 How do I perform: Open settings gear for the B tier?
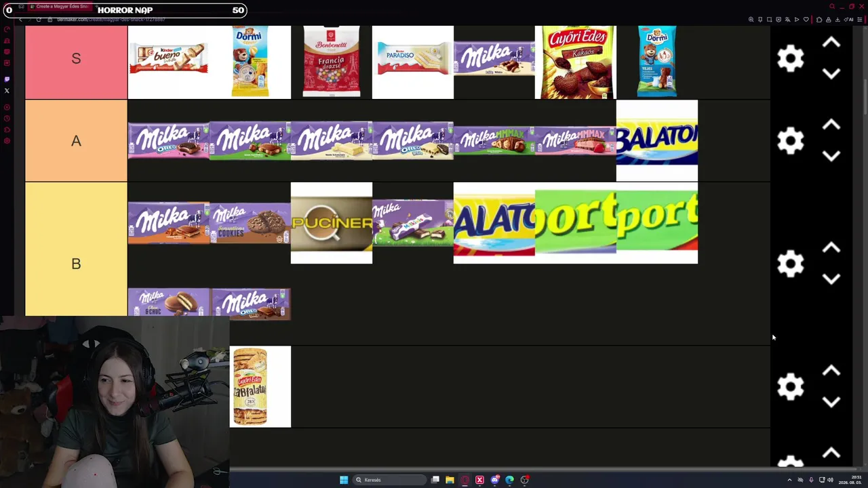pos(790,264)
